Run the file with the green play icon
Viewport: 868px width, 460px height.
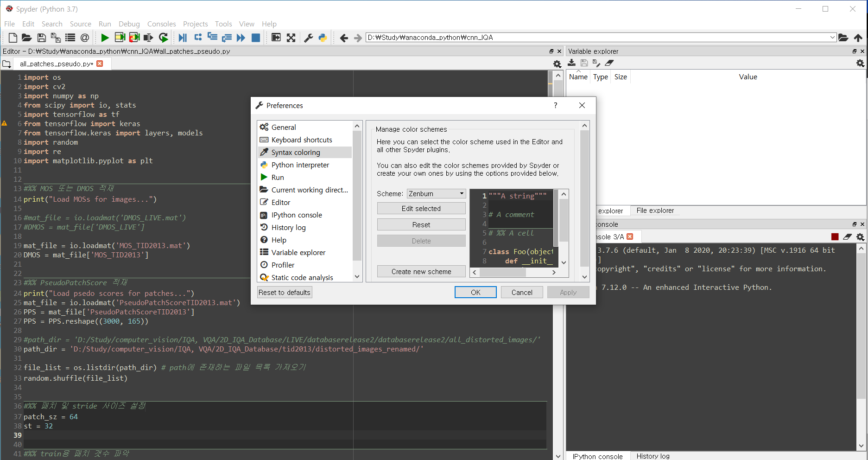pos(105,38)
